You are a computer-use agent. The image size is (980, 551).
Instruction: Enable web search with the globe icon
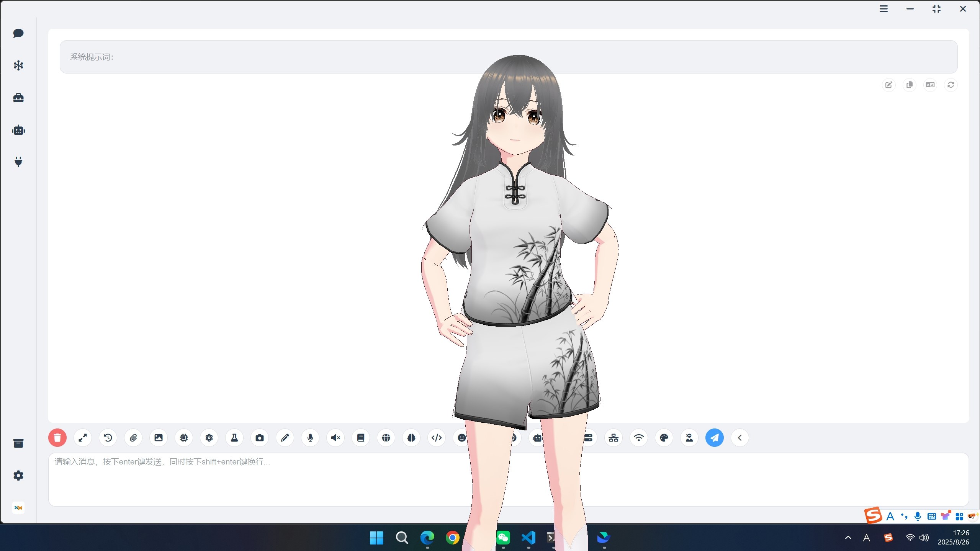click(x=386, y=438)
